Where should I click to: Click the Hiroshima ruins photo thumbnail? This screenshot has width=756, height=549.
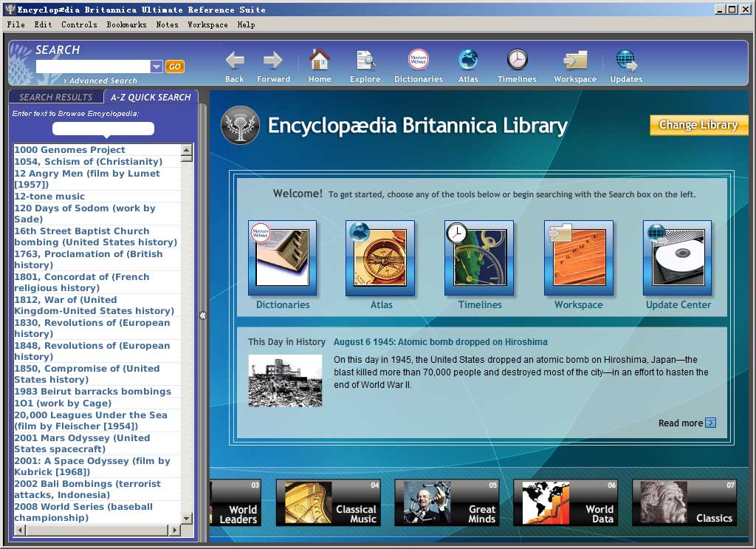[285, 381]
